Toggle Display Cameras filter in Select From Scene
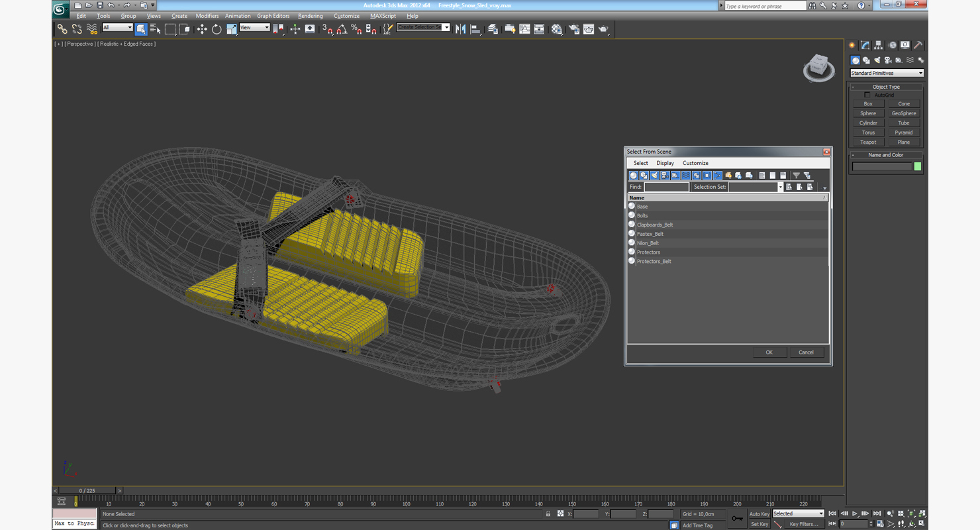Viewport: 980px width, 530px height. coord(665,176)
